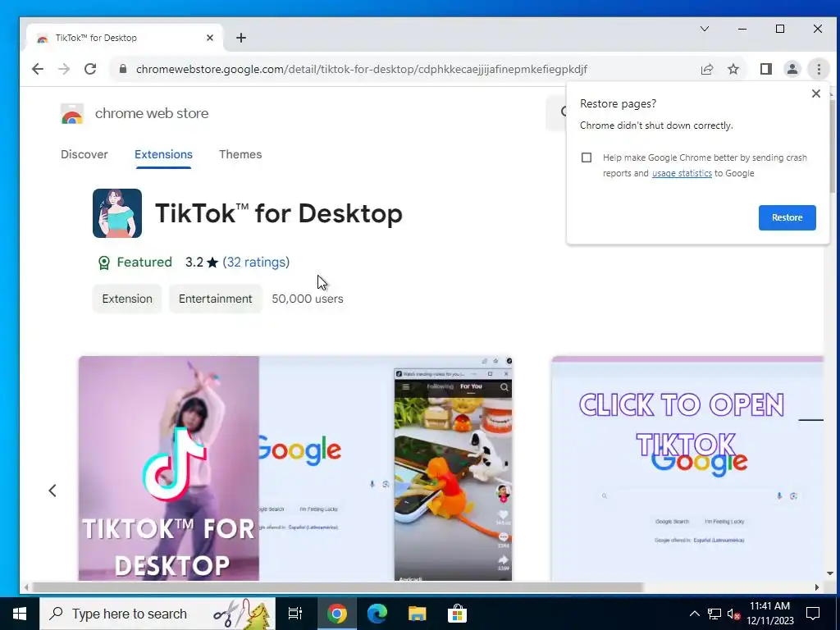Viewport: 840px width, 630px height.
Task: Open Chrome three-dot menu
Action: [x=819, y=69]
